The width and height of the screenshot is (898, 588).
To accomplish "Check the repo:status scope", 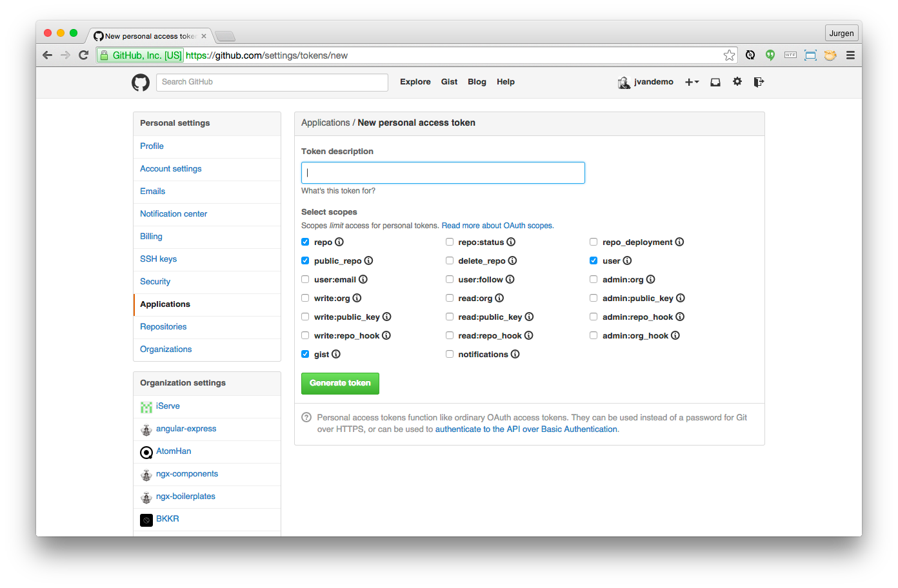I will pyautogui.click(x=450, y=242).
